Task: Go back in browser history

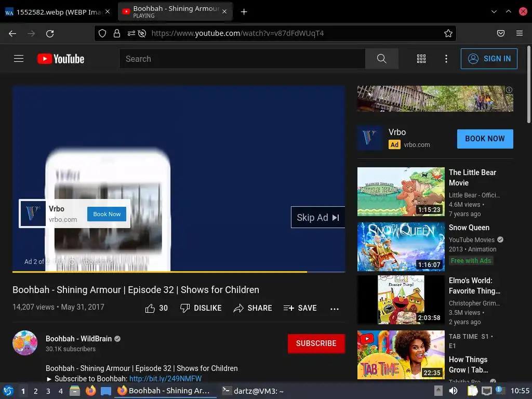Action: pos(12,33)
